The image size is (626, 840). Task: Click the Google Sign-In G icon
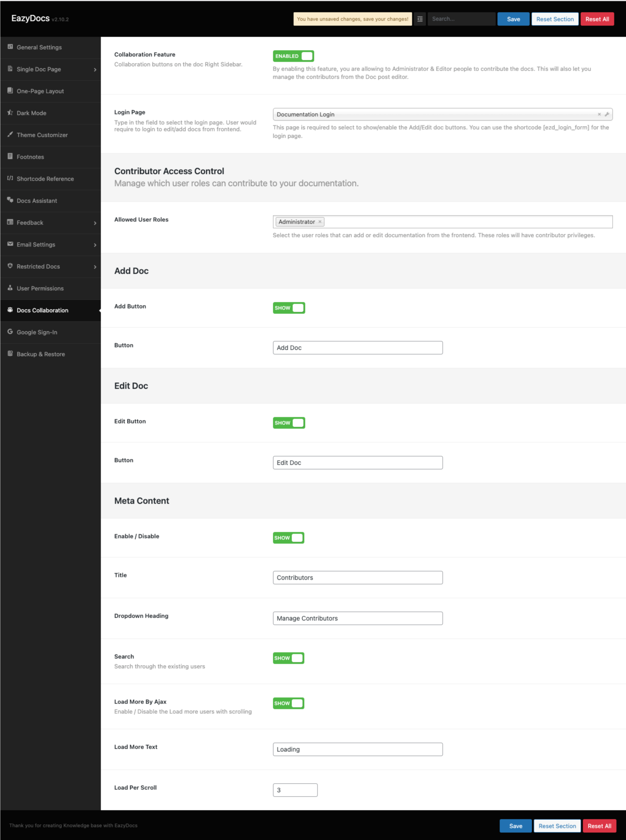coord(10,332)
